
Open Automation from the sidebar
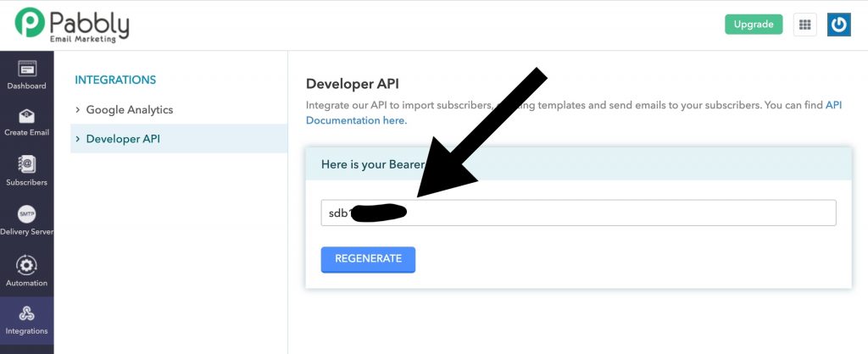click(x=26, y=271)
